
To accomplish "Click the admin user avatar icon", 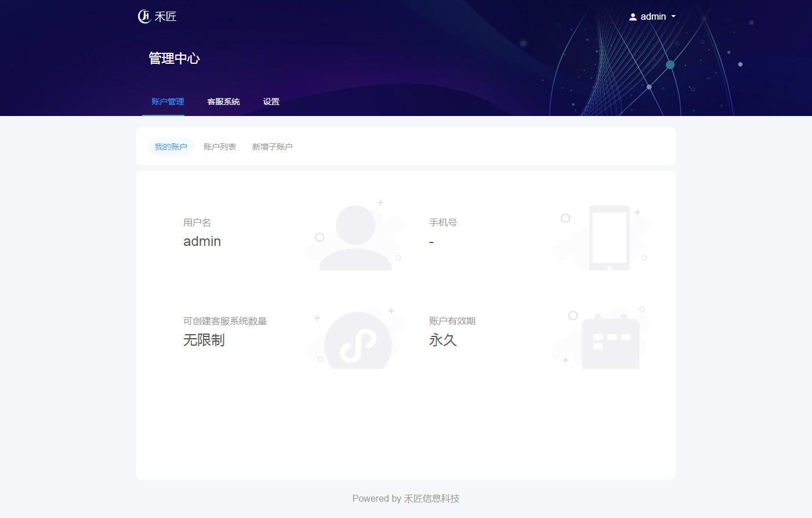I will (x=633, y=17).
